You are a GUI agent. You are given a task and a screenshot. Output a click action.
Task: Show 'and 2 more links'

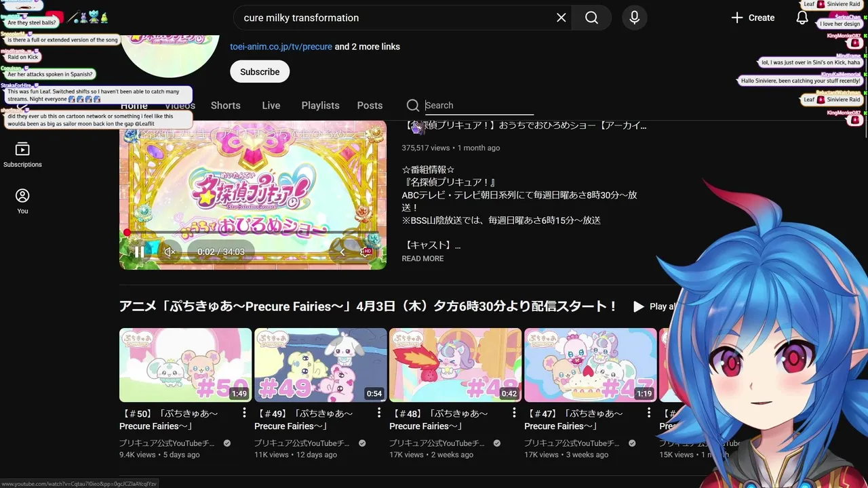tap(367, 47)
